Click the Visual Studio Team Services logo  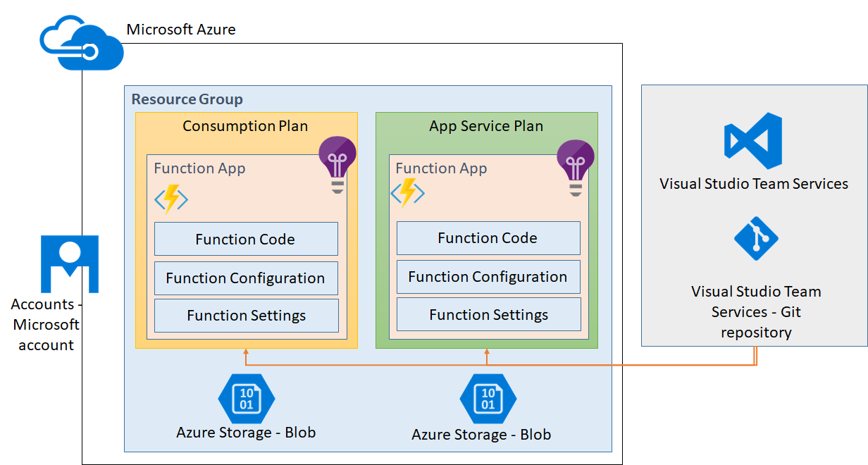[753, 140]
